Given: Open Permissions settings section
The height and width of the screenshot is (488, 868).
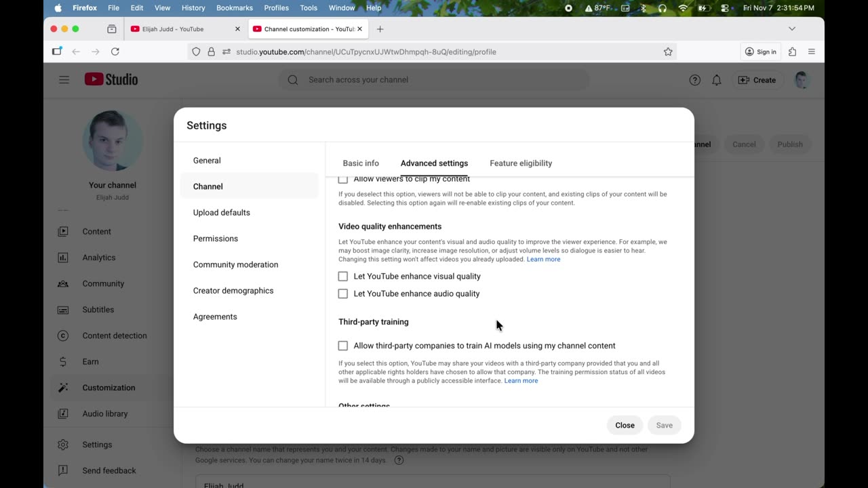Looking at the screenshot, I should click(250, 239).
